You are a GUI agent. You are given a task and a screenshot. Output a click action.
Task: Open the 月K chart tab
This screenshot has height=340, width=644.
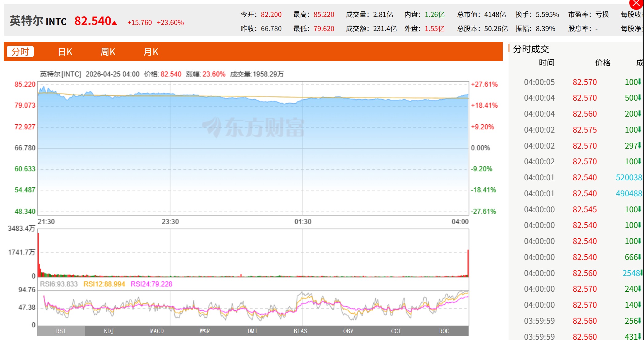[151, 52]
